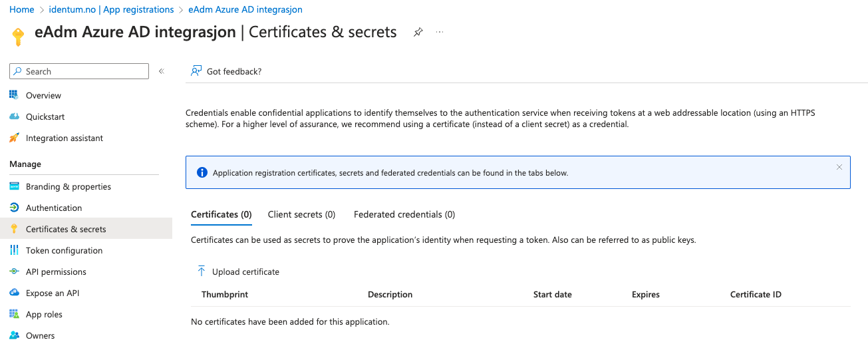This screenshot has width=868, height=344.
Task: Click the Thumbprint column header
Action: [x=225, y=294]
